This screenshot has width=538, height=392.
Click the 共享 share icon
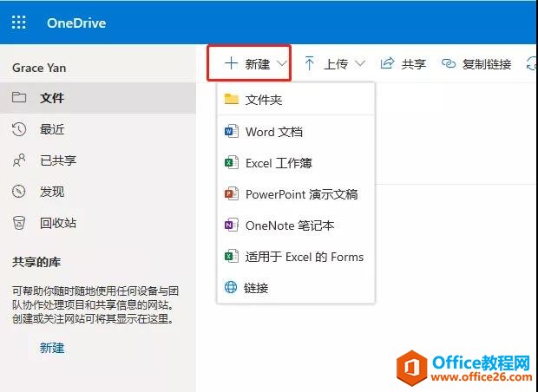click(387, 63)
